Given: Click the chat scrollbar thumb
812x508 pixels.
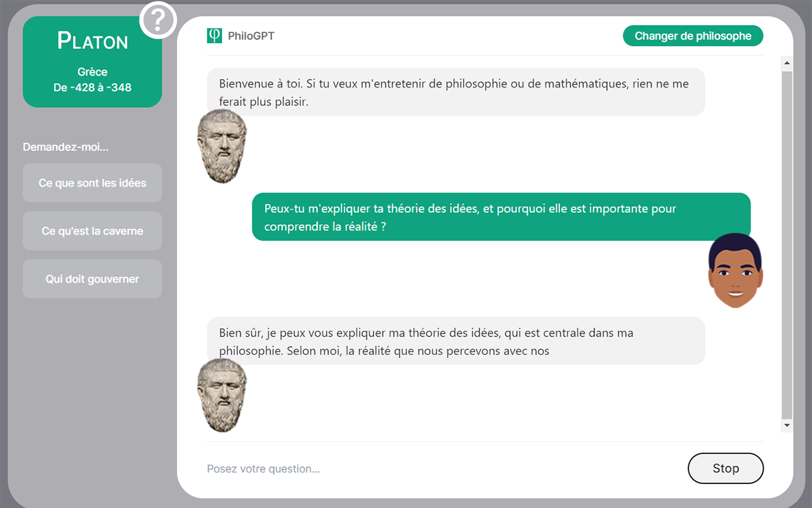Looking at the screenshot, I should pos(787,241).
